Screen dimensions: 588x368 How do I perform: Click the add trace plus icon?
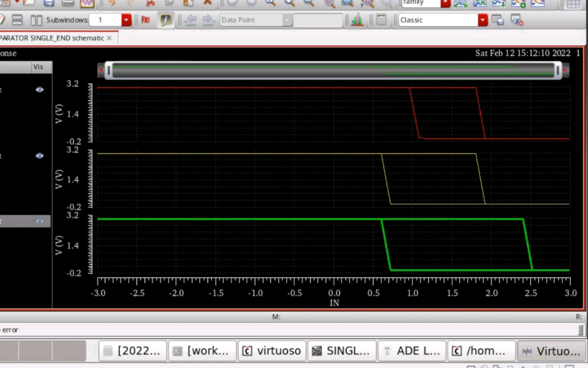tap(518, 3)
